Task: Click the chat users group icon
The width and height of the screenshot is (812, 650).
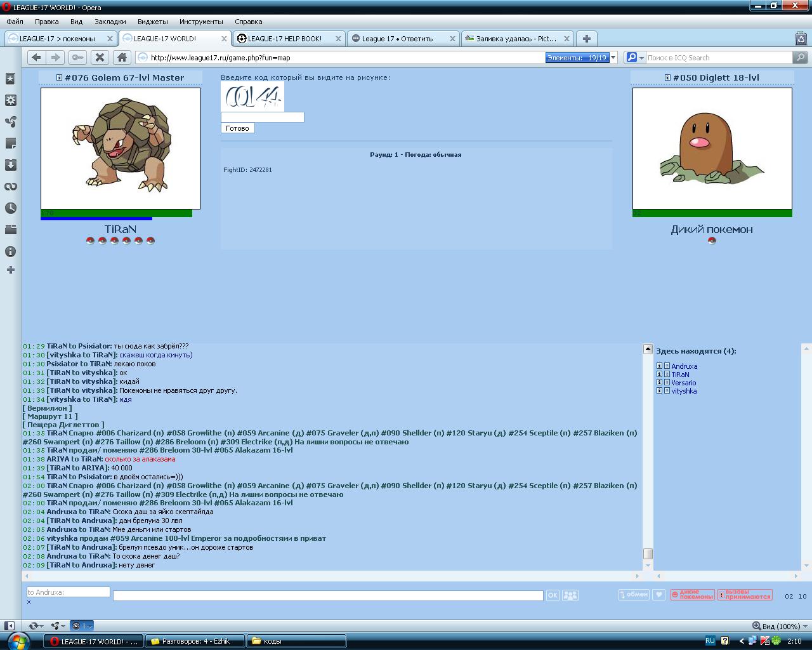Action: [x=570, y=595]
